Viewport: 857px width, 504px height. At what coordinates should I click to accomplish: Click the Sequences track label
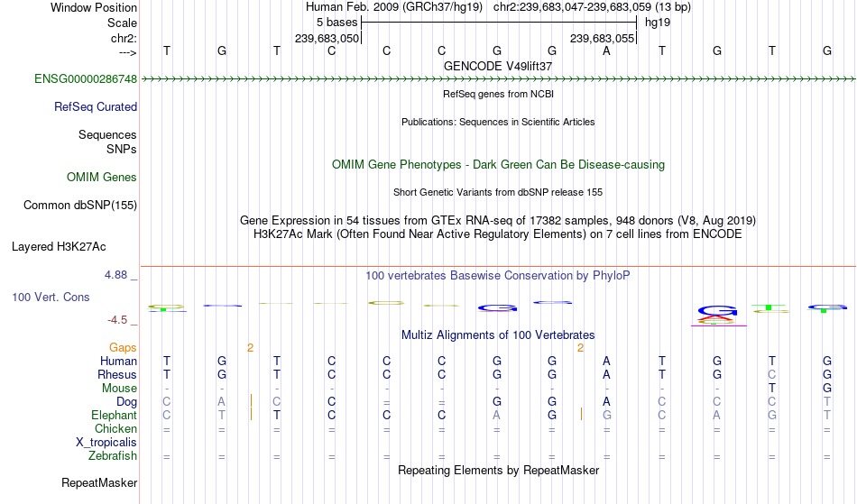107,135
